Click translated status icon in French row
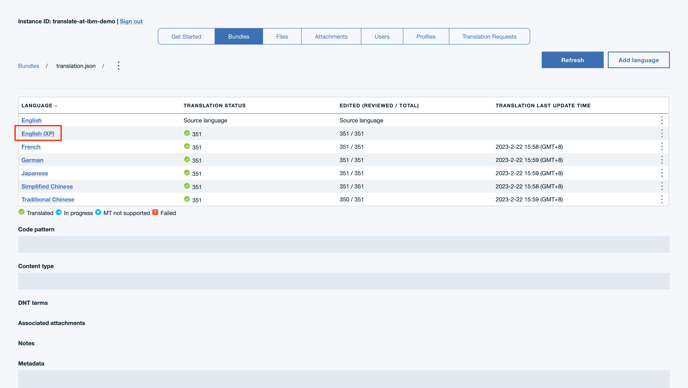 [x=187, y=146]
